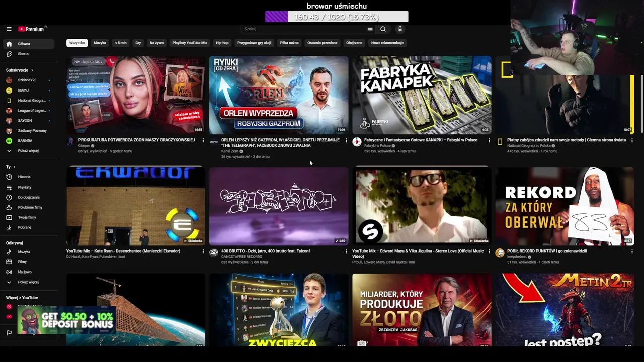644x362 pixels.
Task: Play the Fabryka Kanapek thumbnail
Action: tap(422, 95)
